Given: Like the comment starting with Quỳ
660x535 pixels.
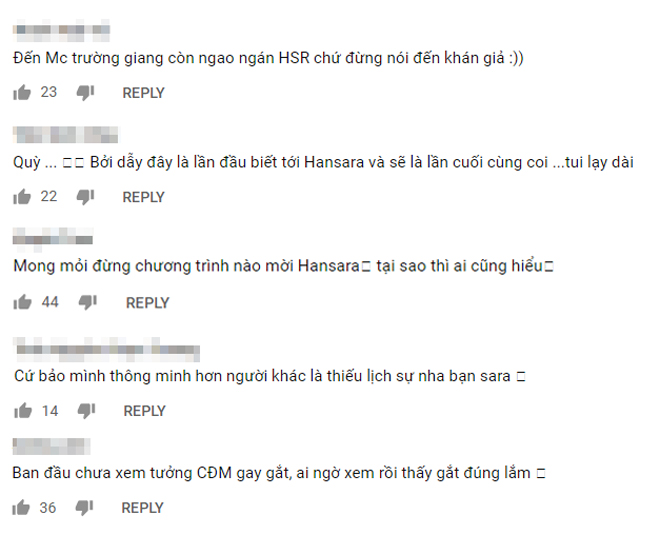Looking at the screenshot, I should 22,197.
